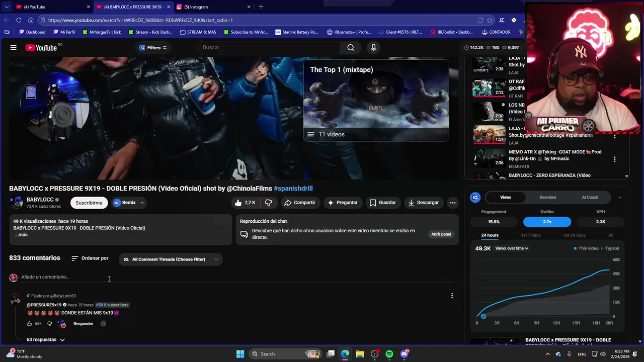The width and height of the screenshot is (644, 362).
Task: Open File Explorer from the taskbar
Action: coord(360,354)
